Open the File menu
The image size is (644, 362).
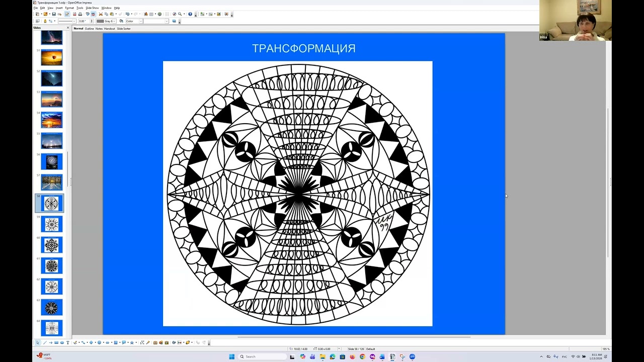pyautogui.click(x=36, y=8)
